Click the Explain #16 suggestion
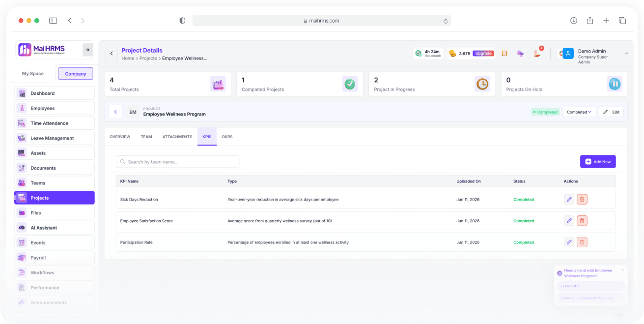 click(x=590, y=286)
